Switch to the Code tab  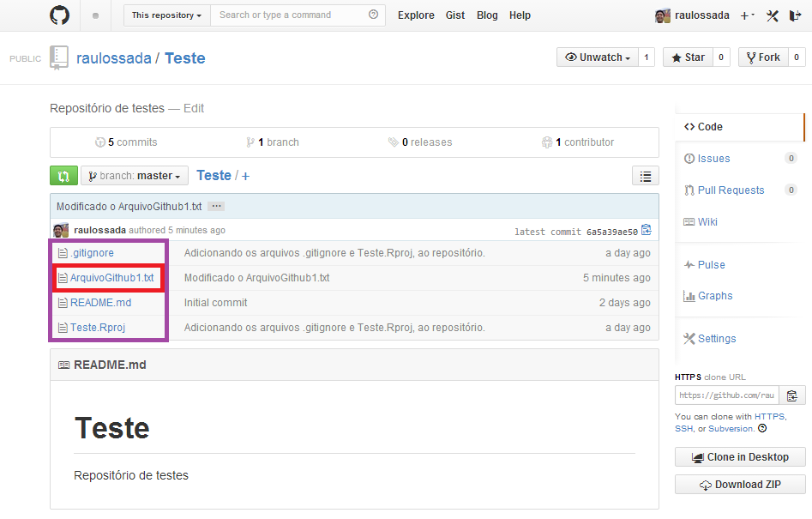pyautogui.click(x=740, y=127)
